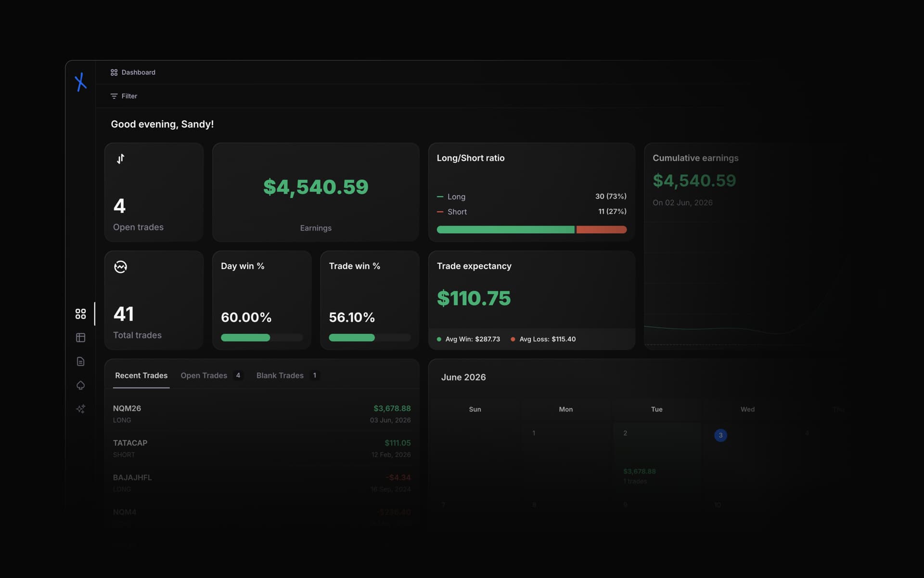924x578 pixels.
Task: Open the dashboard grid icon in sidebar
Action: (81, 314)
